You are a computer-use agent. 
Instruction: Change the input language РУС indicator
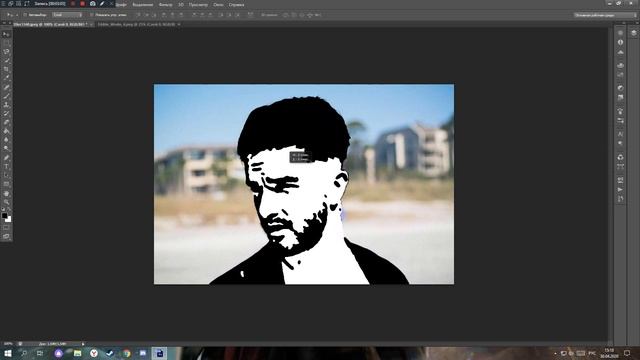[592, 353]
